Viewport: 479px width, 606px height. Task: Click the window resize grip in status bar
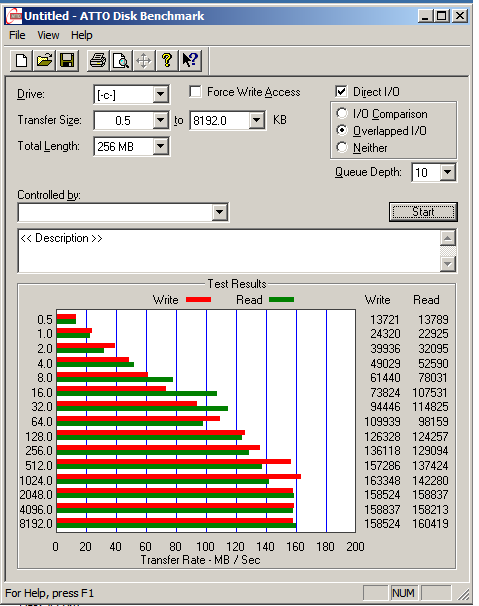click(464, 594)
